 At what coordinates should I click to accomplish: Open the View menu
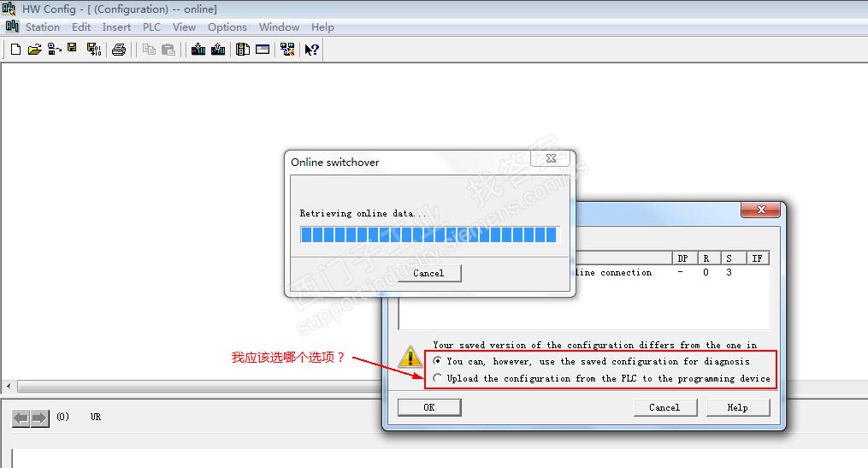click(184, 27)
